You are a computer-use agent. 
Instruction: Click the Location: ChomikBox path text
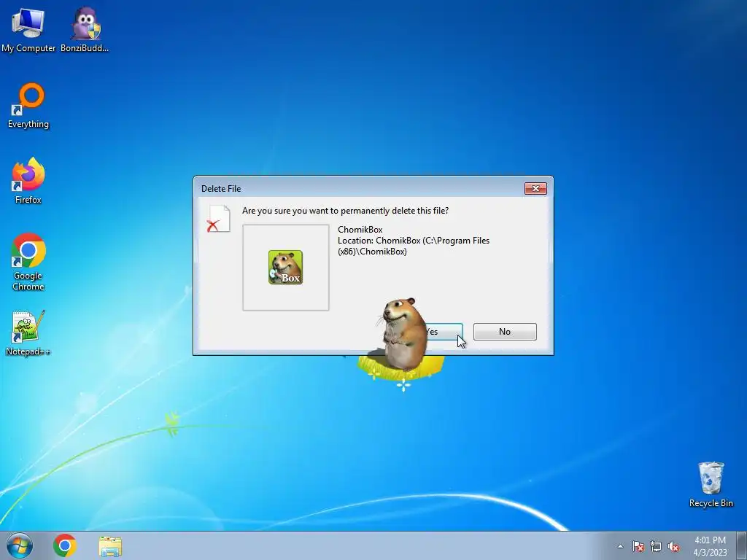pyautogui.click(x=414, y=246)
